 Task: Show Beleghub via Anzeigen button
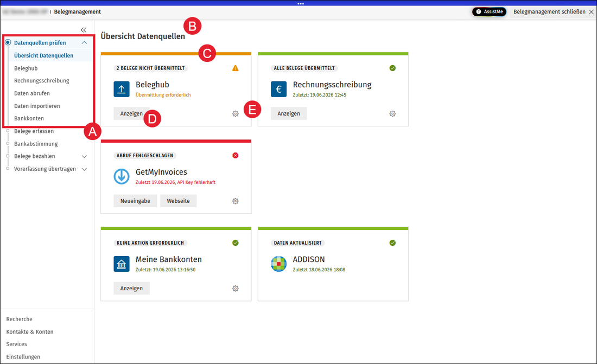coord(131,113)
